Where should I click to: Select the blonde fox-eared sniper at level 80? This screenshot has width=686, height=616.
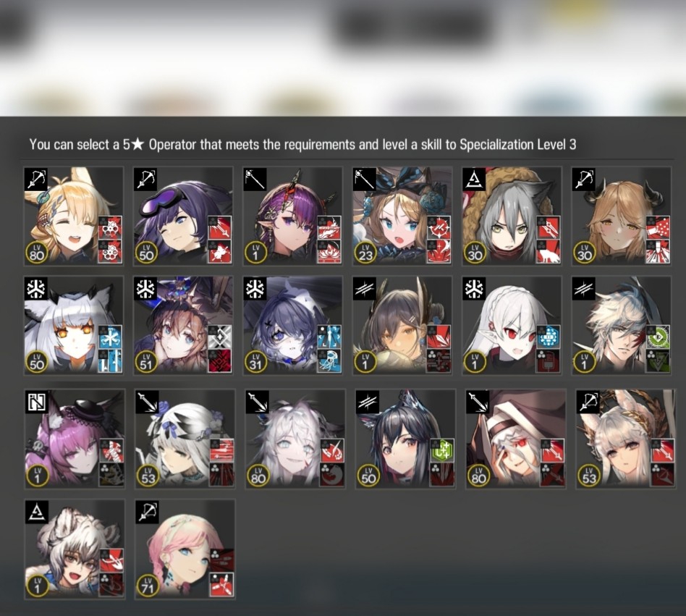tap(74, 216)
